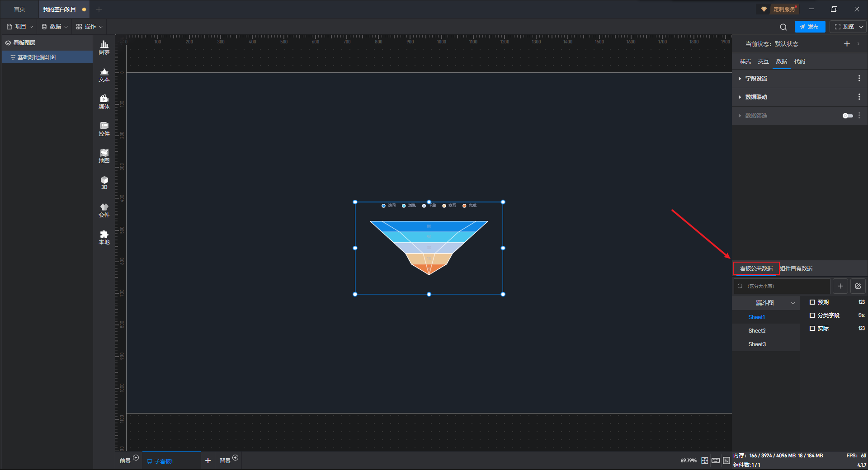This screenshot has height=470, width=868.
Task: Switch to the 样式 tab
Action: click(x=745, y=61)
